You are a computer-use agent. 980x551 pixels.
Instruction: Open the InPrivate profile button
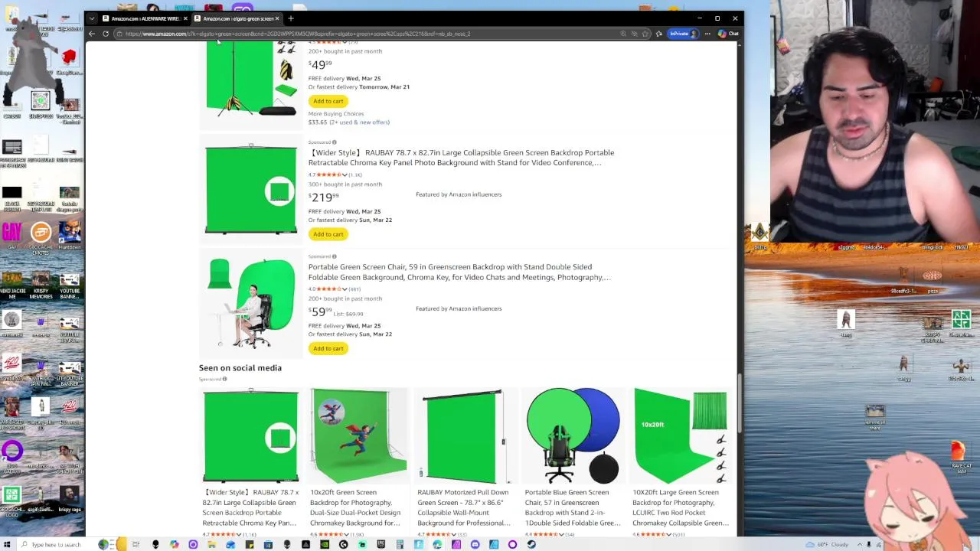click(684, 34)
